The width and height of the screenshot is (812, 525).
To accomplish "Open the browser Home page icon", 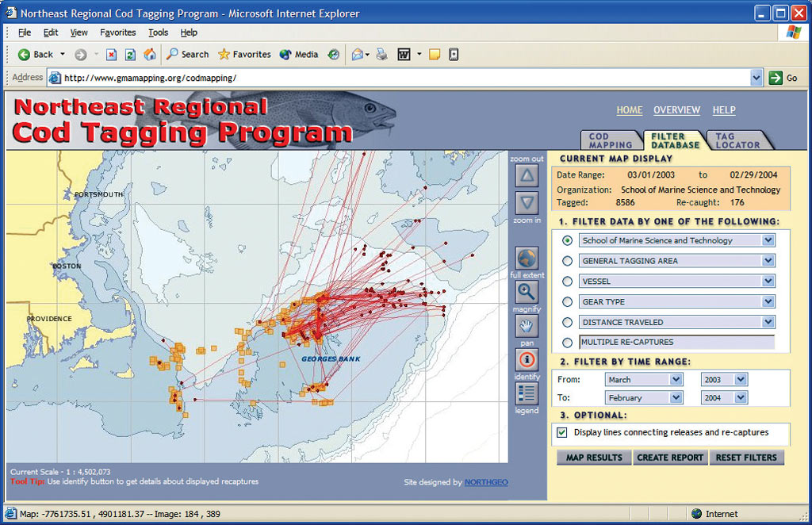I will click(150, 55).
